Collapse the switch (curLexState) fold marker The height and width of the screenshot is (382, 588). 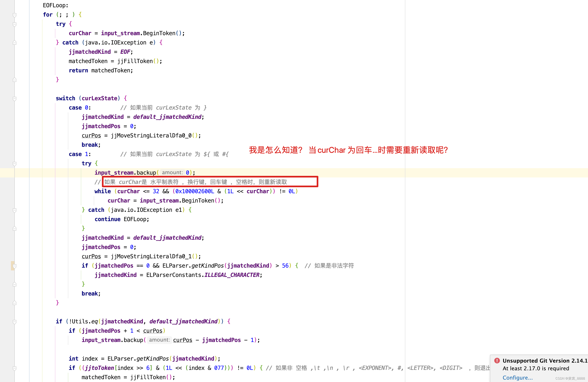pos(15,99)
